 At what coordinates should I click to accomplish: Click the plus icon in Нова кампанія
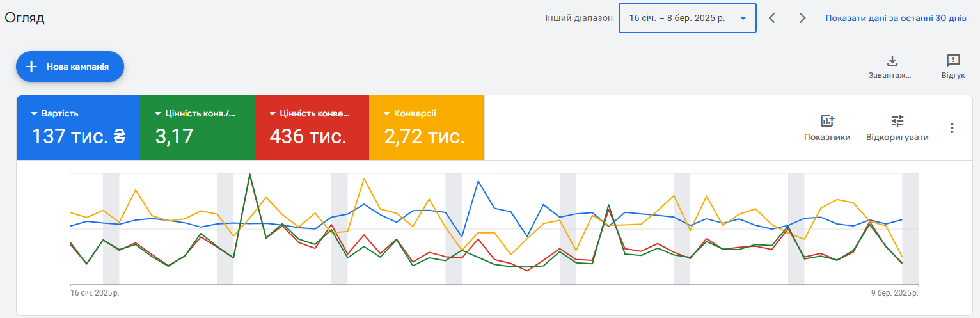31,67
